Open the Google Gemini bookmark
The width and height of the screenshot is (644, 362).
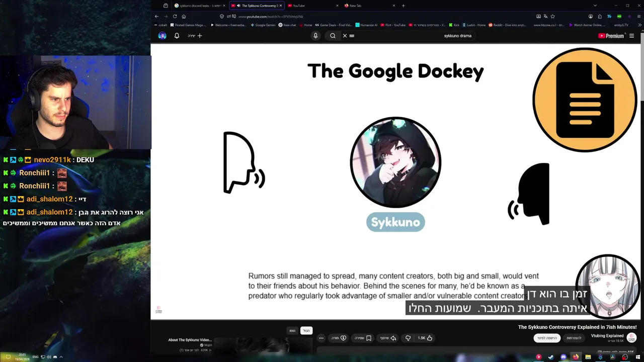click(x=263, y=25)
